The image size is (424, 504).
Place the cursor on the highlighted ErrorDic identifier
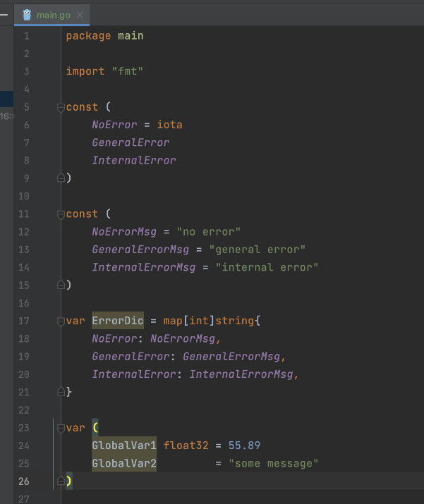(117, 321)
